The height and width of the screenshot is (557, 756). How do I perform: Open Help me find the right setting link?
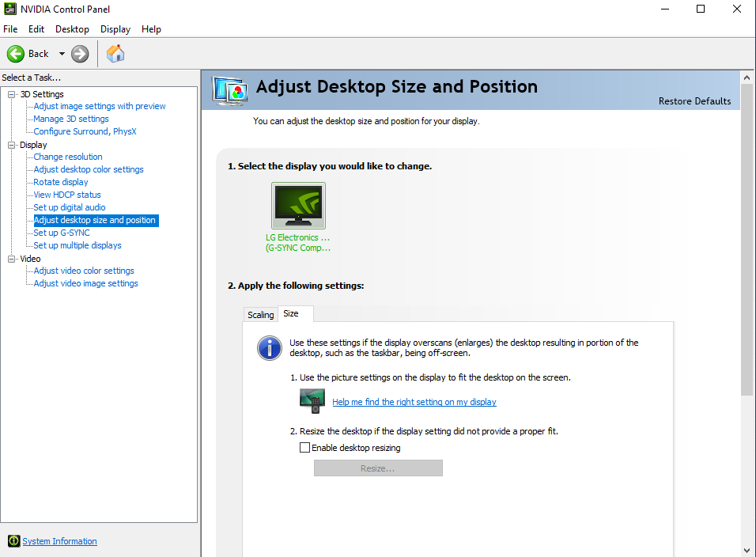414,402
